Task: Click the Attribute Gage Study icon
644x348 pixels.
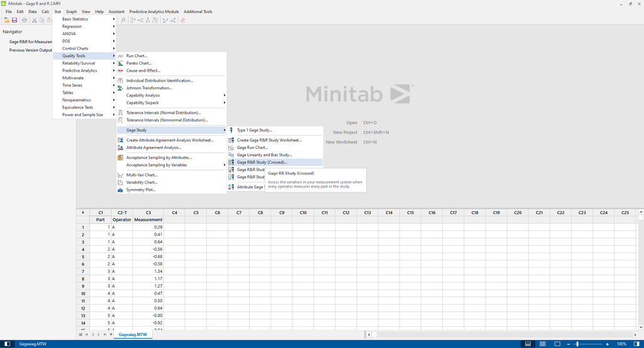Action: 231,187
